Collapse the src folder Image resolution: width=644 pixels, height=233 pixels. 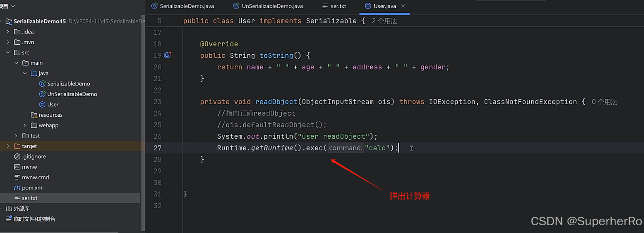pos(8,52)
